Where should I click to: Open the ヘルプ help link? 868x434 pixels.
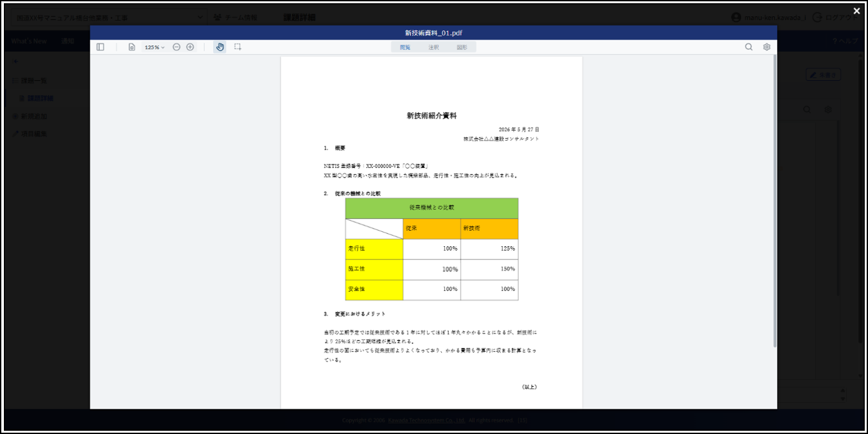click(x=845, y=41)
